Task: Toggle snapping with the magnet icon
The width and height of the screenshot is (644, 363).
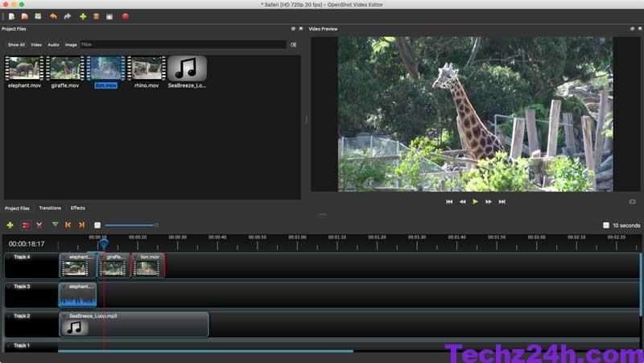Action: [26, 225]
